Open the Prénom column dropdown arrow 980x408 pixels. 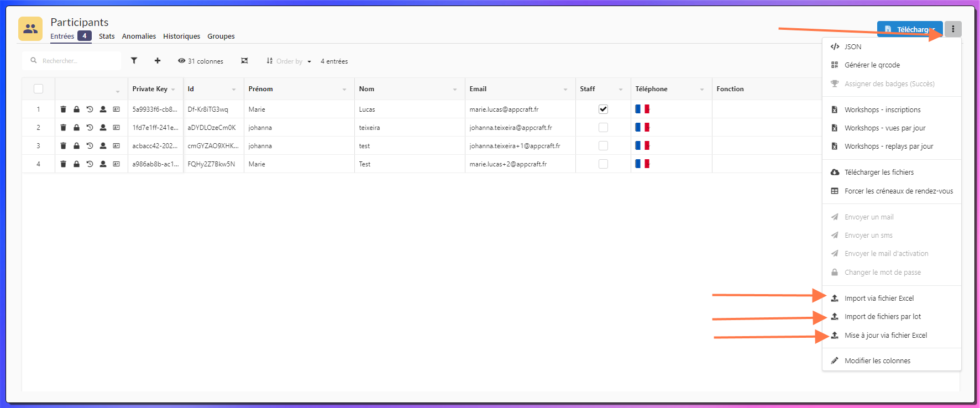[x=344, y=90]
